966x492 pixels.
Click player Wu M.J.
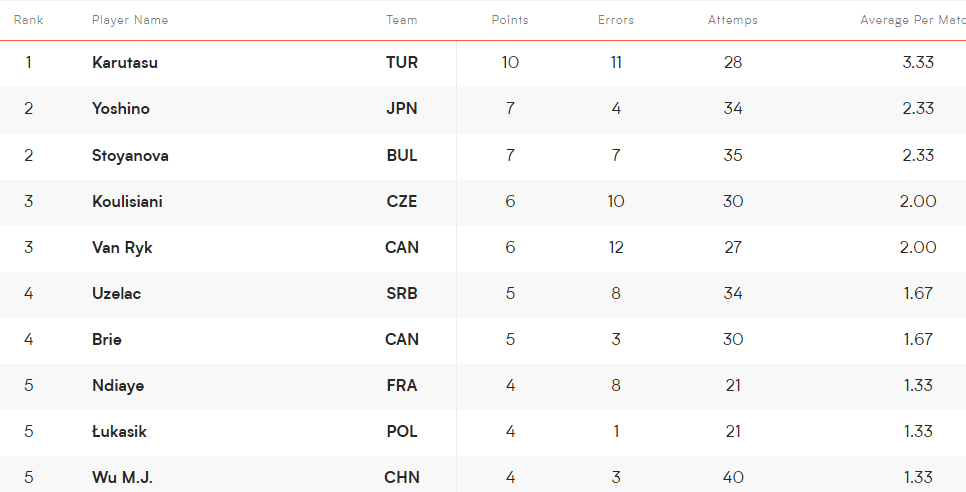[x=122, y=478]
